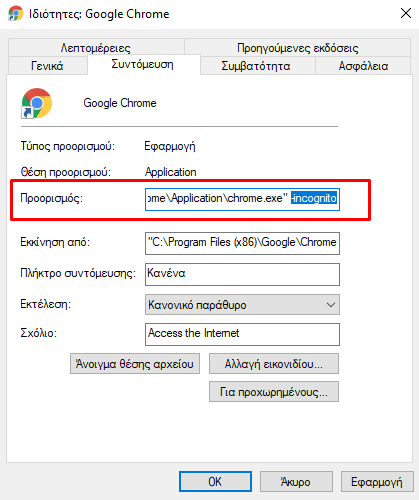Go to the Ασφάλεια tab

(x=363, y=66)
